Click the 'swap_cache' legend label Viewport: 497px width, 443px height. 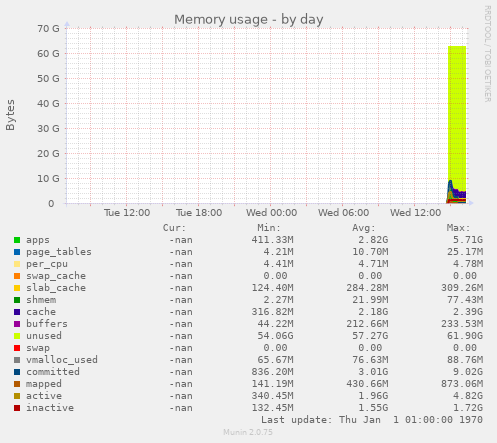tap(56, 276)
